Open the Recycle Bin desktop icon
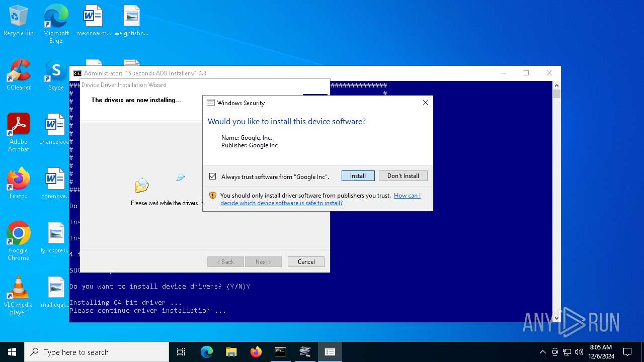This screenshot has width=644, height=362. pos(19,21)
